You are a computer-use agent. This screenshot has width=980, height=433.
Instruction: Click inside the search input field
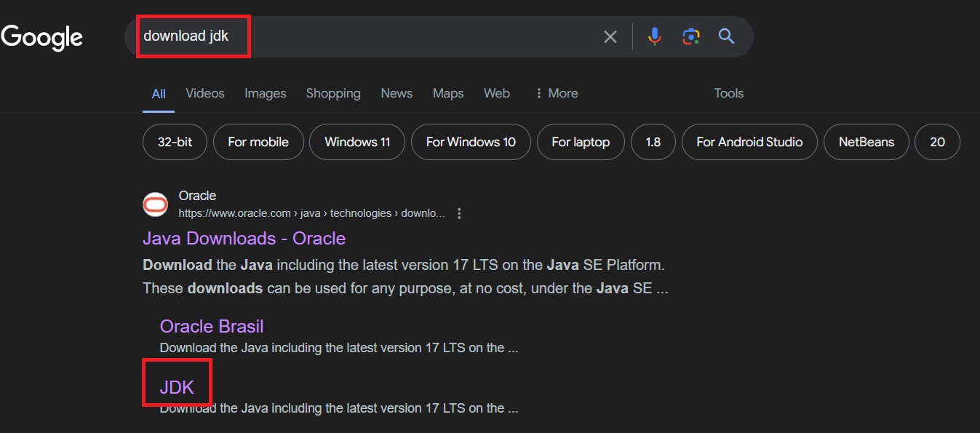pos(327,36)
